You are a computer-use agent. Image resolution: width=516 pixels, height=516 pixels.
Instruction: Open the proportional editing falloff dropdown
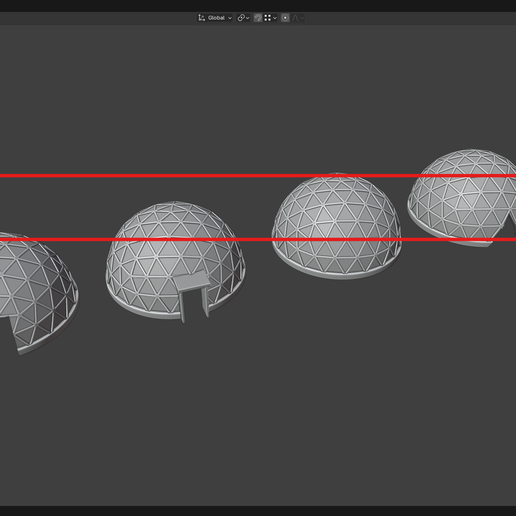pos(298,18)
